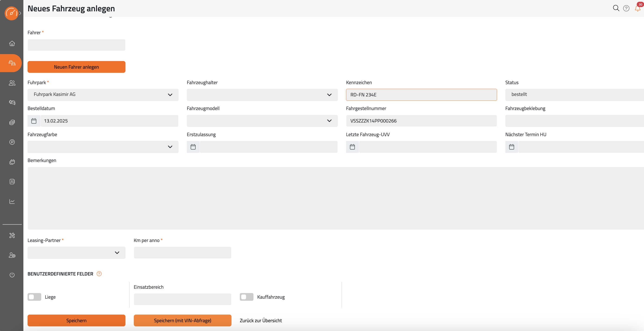Open the user administration sidebar icon
Viewport: 644px width, 331px height.
(x=12, y=255)
